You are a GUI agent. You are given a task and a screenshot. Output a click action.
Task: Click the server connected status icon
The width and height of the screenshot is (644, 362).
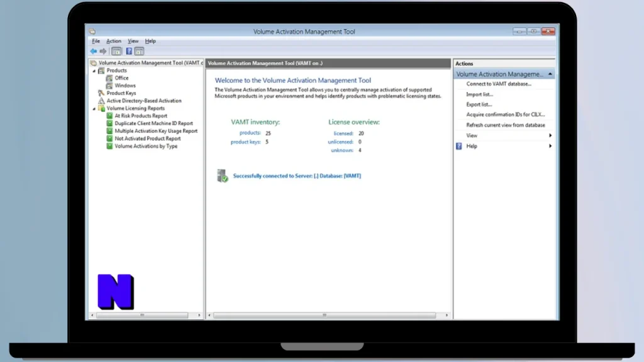tap(222, 176)
